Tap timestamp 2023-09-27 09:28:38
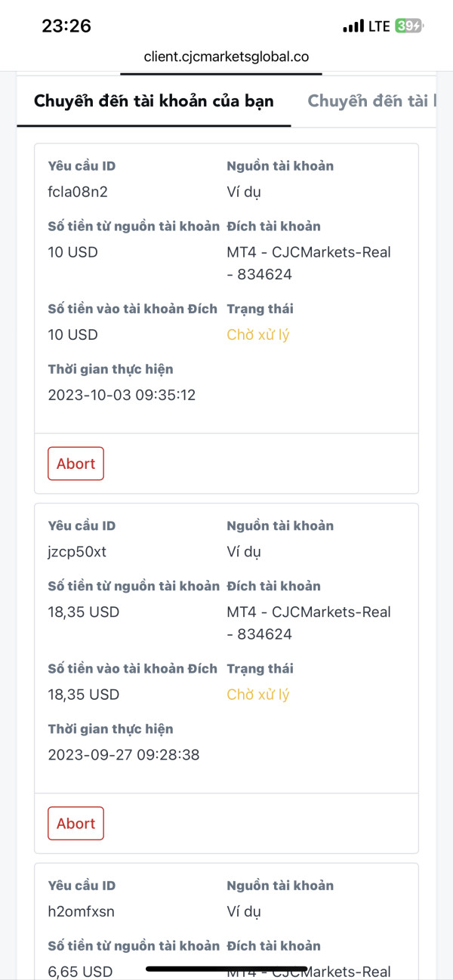Image resolution: width=453 pixels, height=980 pixels. (123, 754)
